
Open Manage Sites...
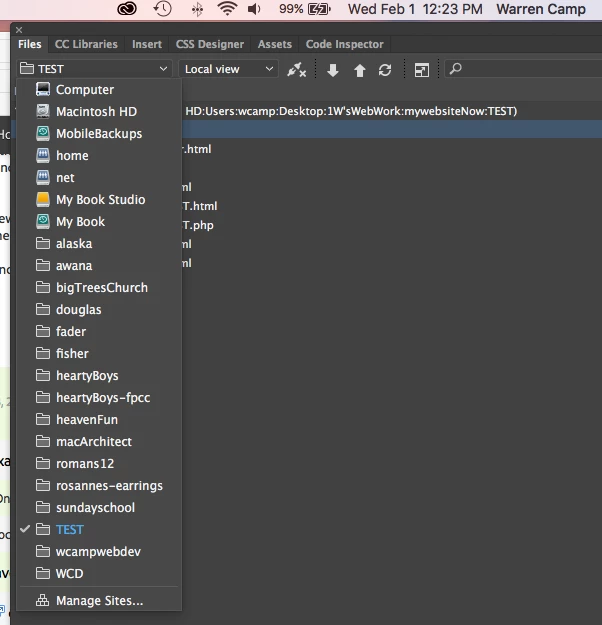(99, 600)
